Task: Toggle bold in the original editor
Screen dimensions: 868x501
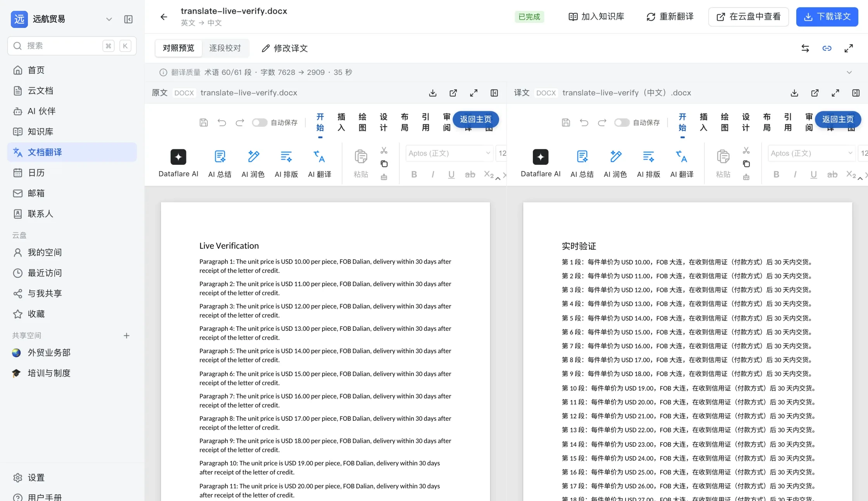Action: coord(414,174)
